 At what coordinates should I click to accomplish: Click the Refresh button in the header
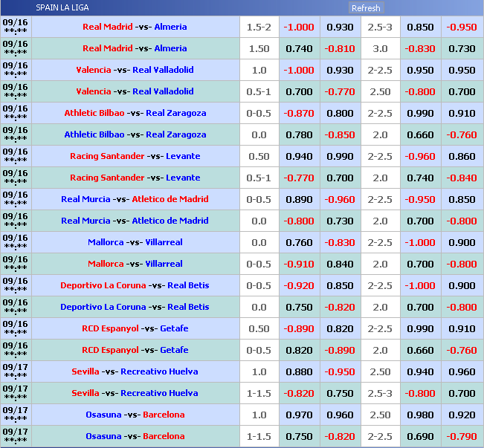click(366, 8)
